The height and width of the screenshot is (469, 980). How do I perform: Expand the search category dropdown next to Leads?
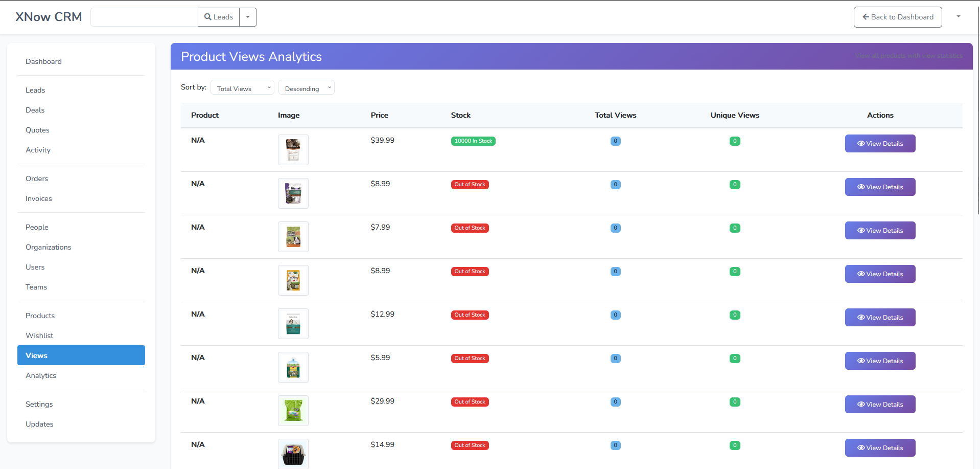coord(248,17)
